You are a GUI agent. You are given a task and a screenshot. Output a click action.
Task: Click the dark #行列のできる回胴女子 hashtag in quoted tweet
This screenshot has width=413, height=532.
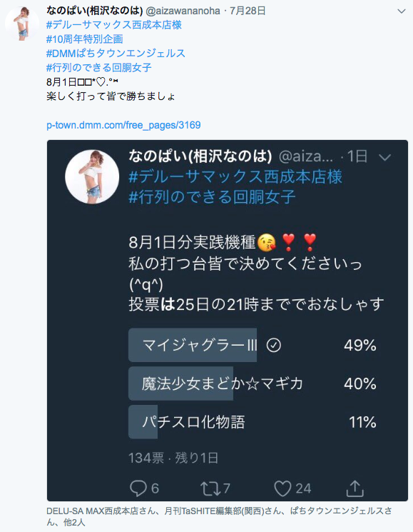coord(212,197)
